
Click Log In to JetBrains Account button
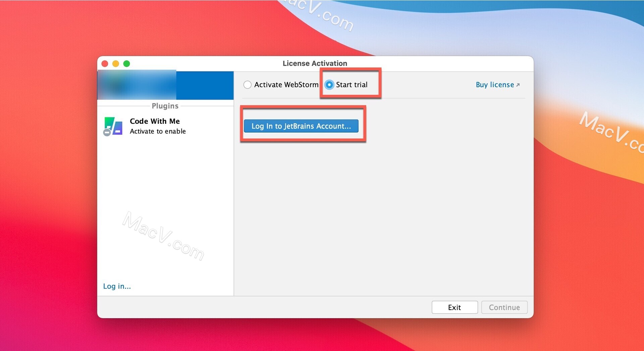pyautogui.click(x=301, y=126)
